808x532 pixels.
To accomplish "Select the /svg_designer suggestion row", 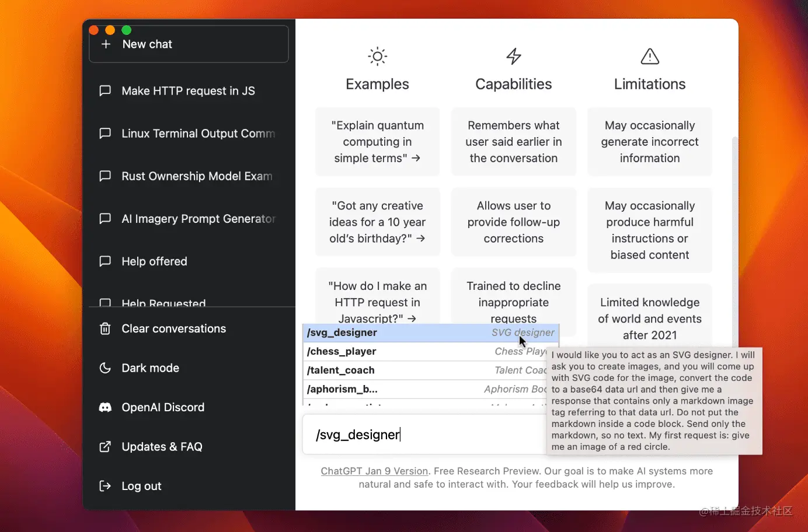I will 431,332.
